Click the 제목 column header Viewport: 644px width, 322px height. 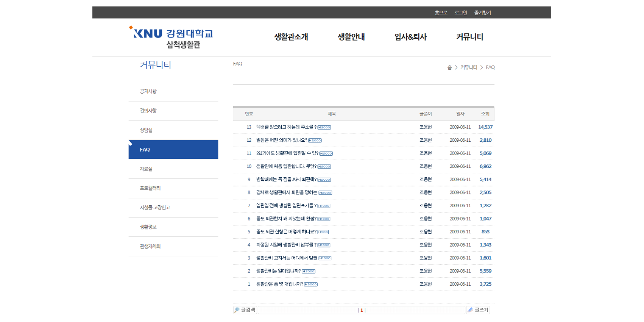coord(332,114)
